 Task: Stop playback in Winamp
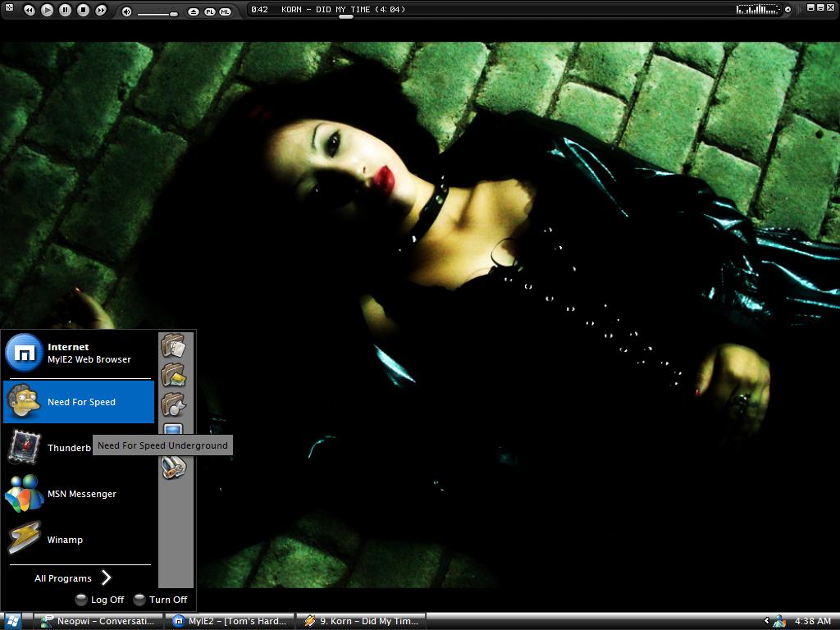pos(83,10)
